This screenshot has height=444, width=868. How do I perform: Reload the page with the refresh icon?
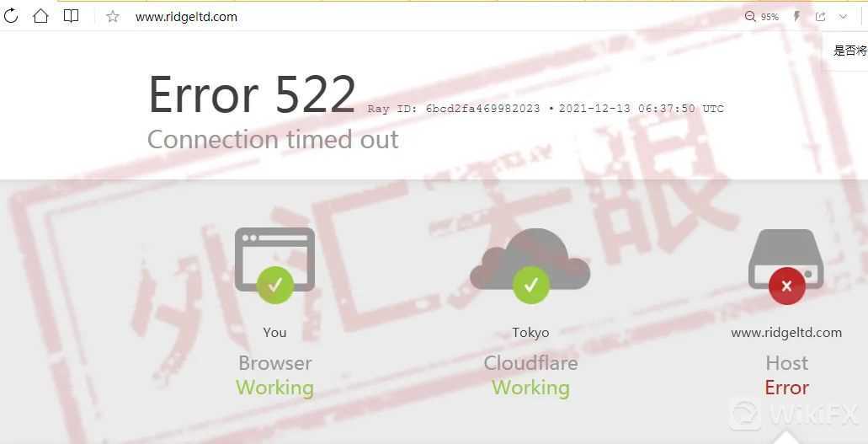tap(10, 17)
